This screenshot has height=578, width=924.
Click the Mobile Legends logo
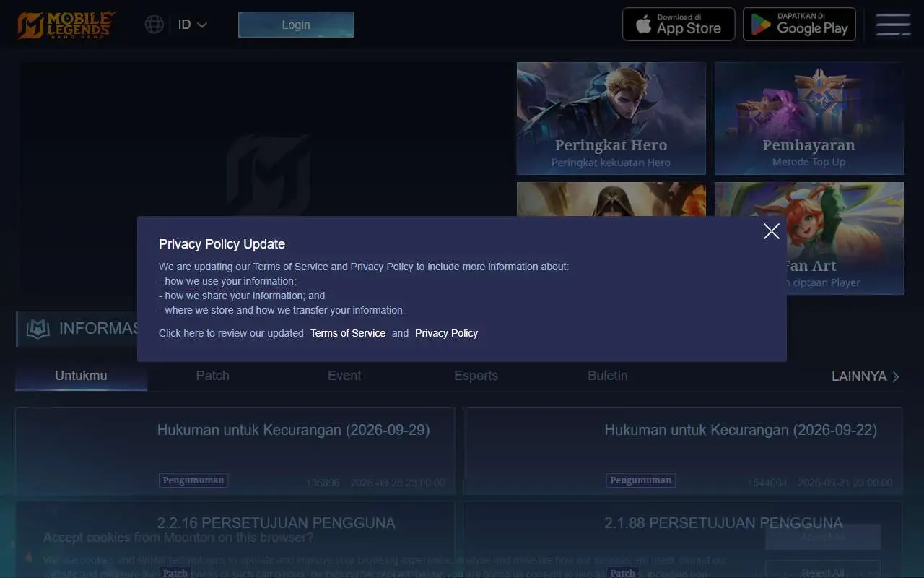point(65,25)
